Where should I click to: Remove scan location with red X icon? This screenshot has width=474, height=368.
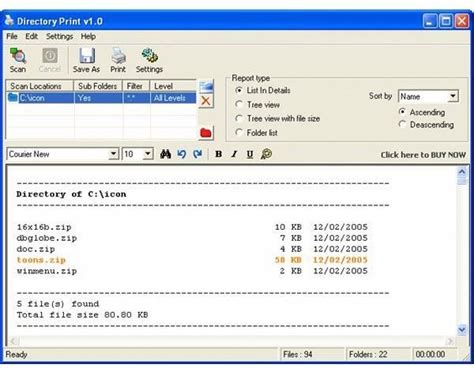(x=206, y=101)
